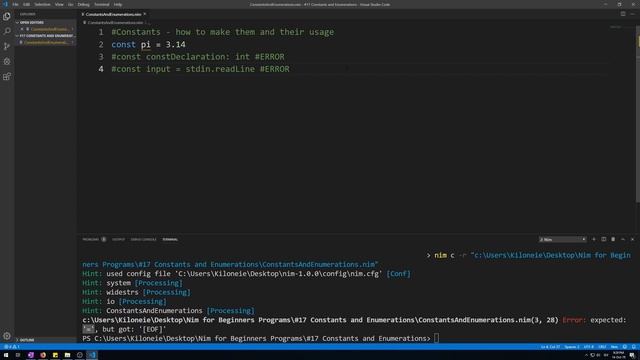Image resolution: width=640 pixels, height=360 pixels.
Task: Open the Explorer view in activity bar
Action: click(x=7, y=16)
